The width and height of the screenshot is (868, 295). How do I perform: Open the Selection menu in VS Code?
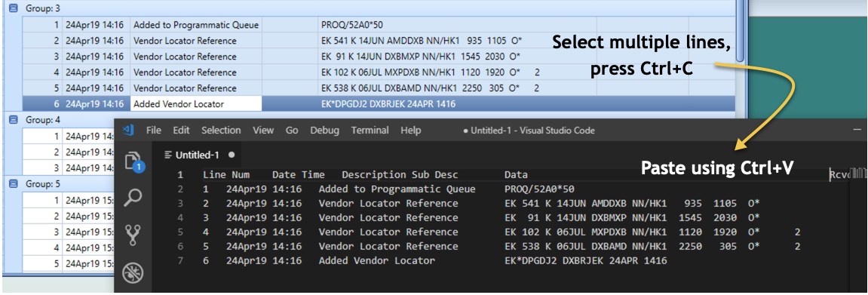coord(221,131)
